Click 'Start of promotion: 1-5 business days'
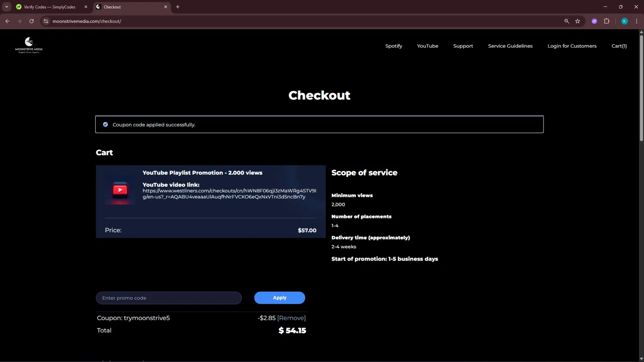 [x=385, y=259]
